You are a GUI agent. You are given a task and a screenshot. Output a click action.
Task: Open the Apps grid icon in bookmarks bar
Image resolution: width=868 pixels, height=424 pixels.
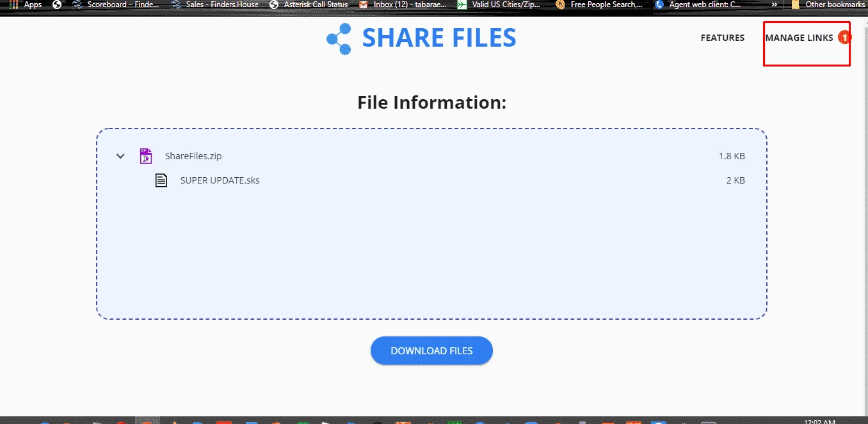(13, 4)
